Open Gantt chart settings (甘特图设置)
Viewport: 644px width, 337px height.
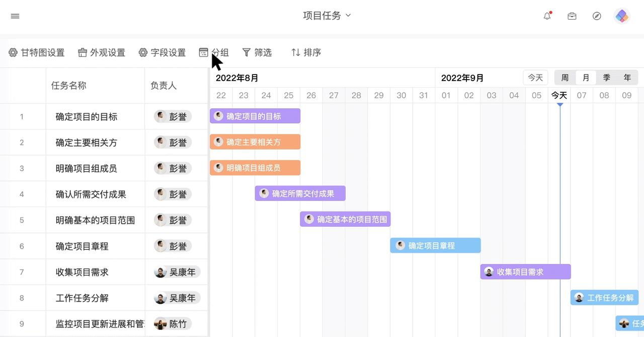coord(37,52)
